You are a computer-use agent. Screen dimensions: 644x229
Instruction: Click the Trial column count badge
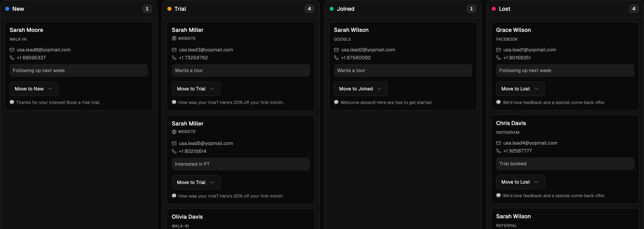click(309, 9)
